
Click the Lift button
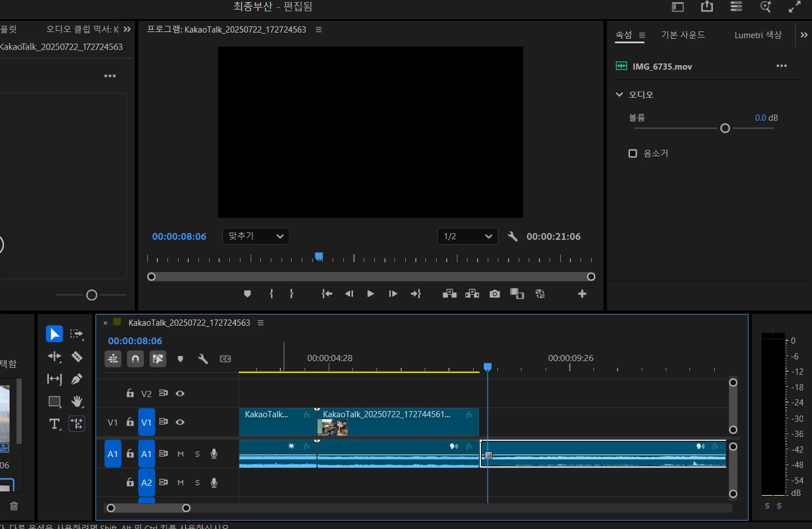(x=450, y=294)
